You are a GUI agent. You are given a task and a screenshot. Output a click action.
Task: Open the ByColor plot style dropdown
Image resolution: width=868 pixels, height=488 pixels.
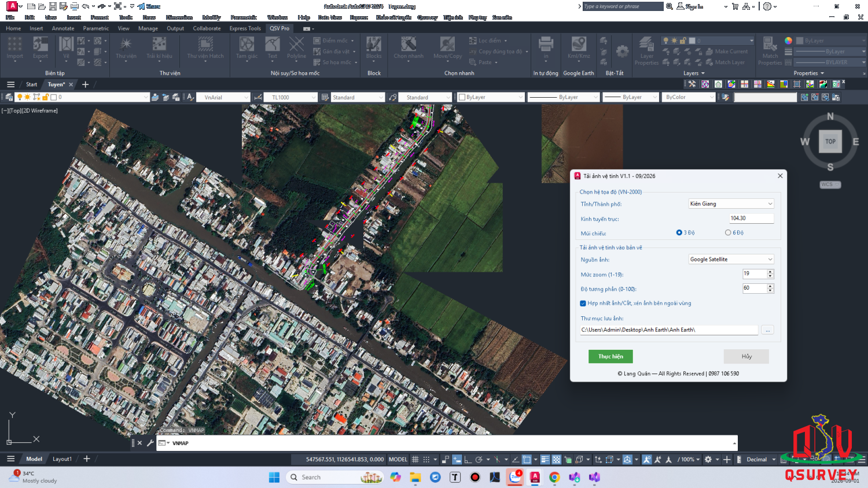point(689,97)
